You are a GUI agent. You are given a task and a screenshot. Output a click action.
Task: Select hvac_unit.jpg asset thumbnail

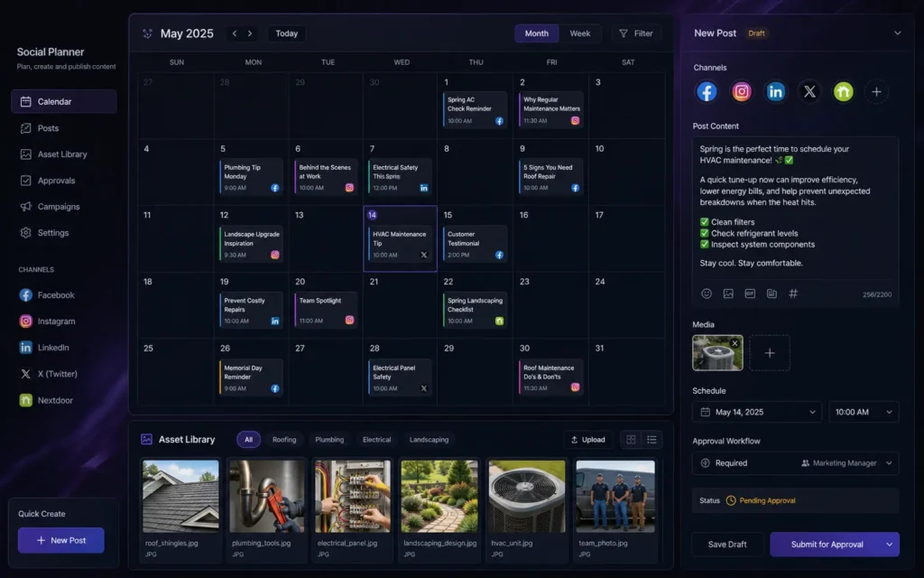point(527,497)
